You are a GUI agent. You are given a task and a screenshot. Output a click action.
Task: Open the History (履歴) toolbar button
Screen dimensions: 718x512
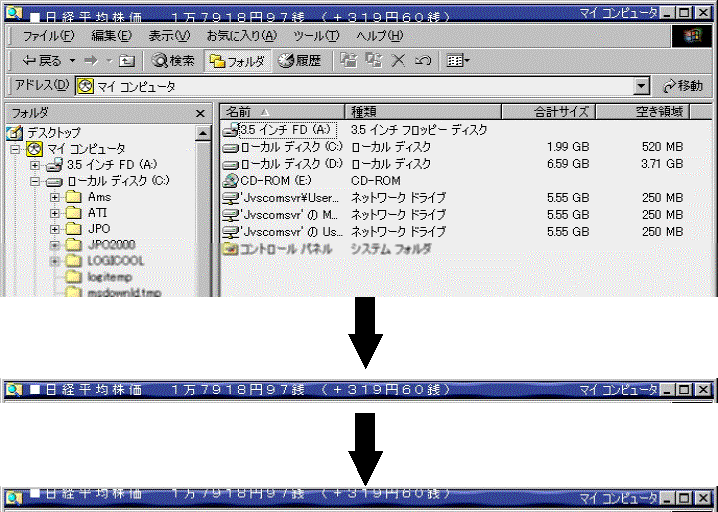(x=300, y=61)
